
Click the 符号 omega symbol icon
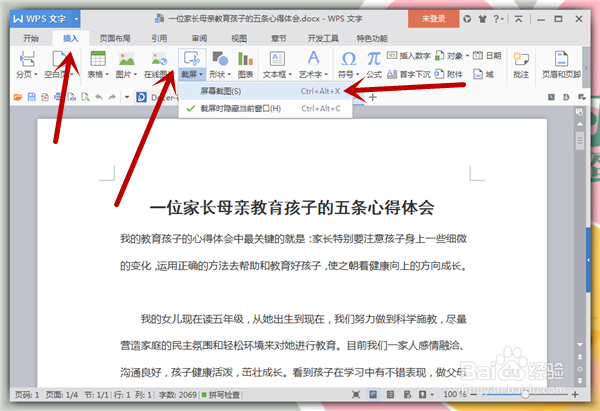349,59
